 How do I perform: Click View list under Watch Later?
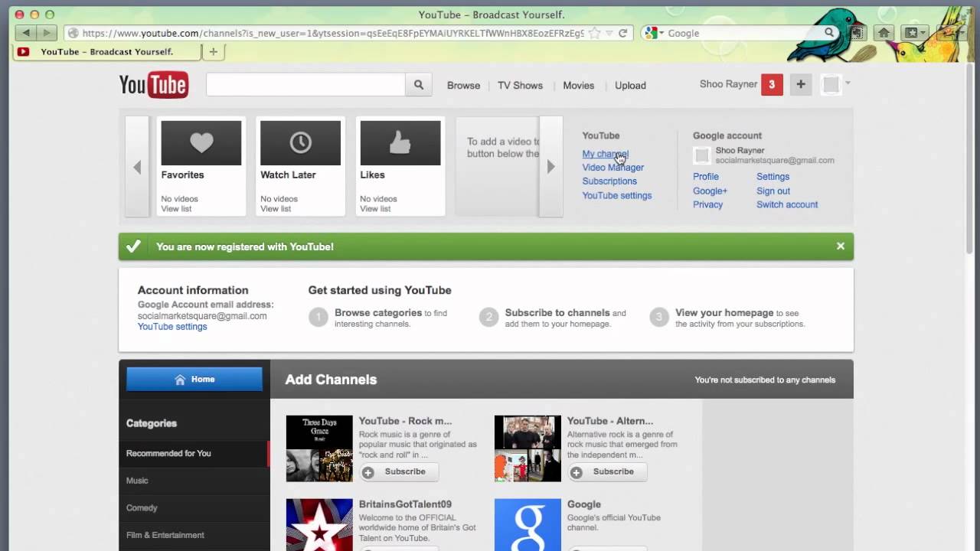pyautogui.click(x=276, y=209)
